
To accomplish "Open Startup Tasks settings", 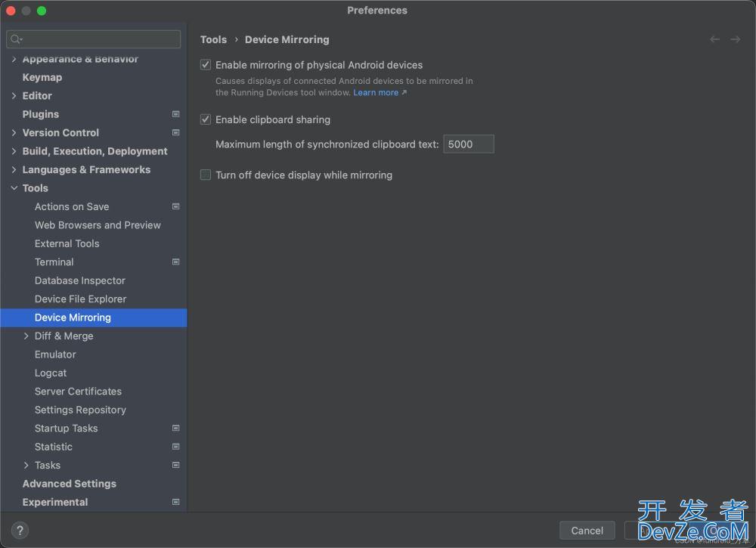I will coord(66,428).
